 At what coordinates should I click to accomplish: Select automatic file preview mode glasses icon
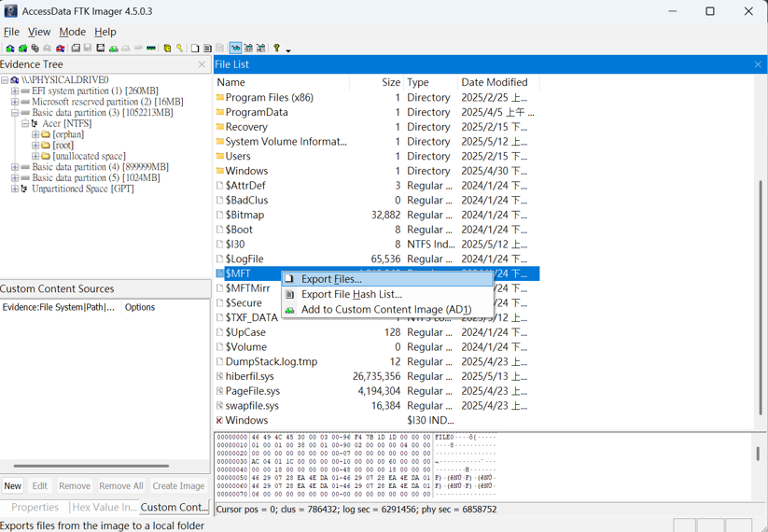coord(235,48)
